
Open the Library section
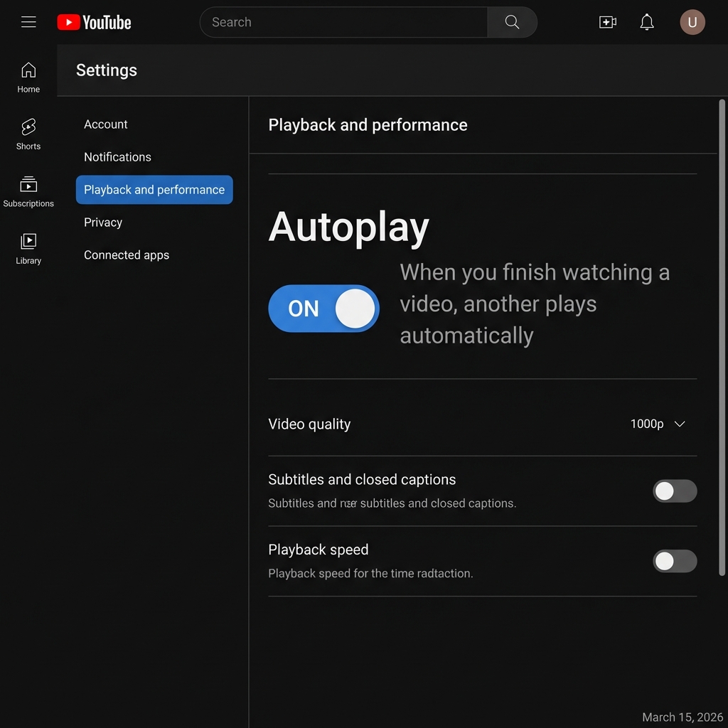pyautogui.click(x=28, y=247)
